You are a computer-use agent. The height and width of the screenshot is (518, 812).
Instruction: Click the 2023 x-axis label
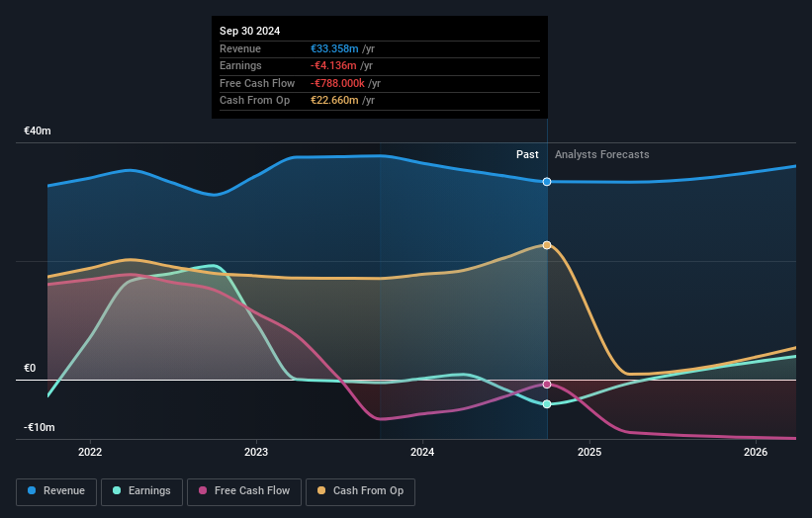256,452
